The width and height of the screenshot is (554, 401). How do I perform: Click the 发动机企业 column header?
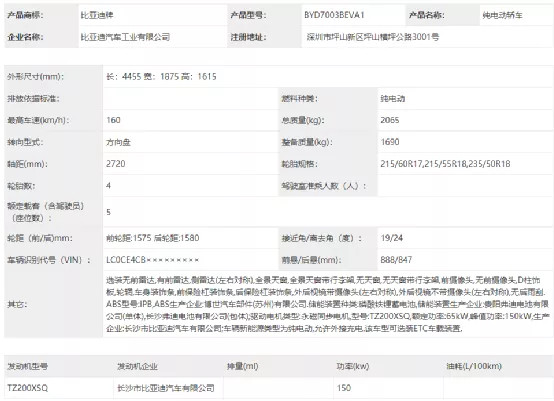coord(137,366)
